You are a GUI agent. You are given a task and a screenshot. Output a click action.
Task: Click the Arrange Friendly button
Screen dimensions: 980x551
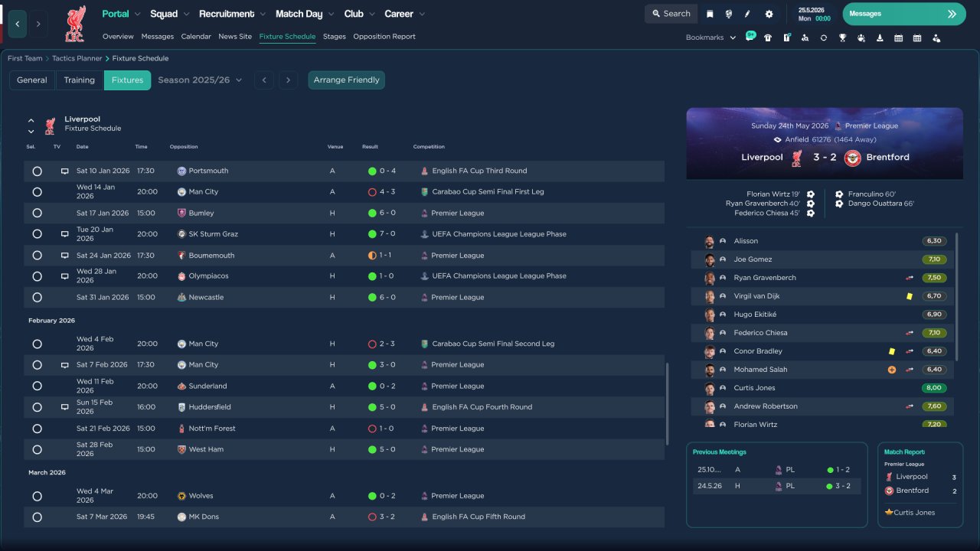coord(347,80)
